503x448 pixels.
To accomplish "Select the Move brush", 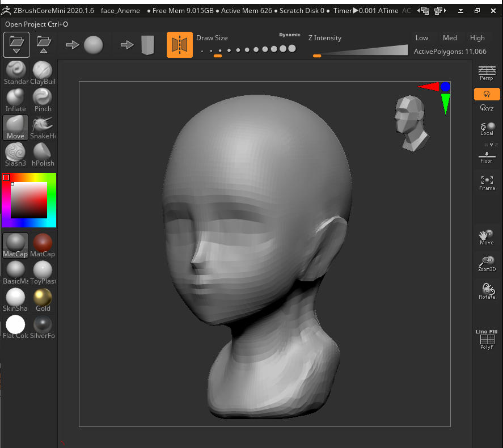I will (16, 128).
